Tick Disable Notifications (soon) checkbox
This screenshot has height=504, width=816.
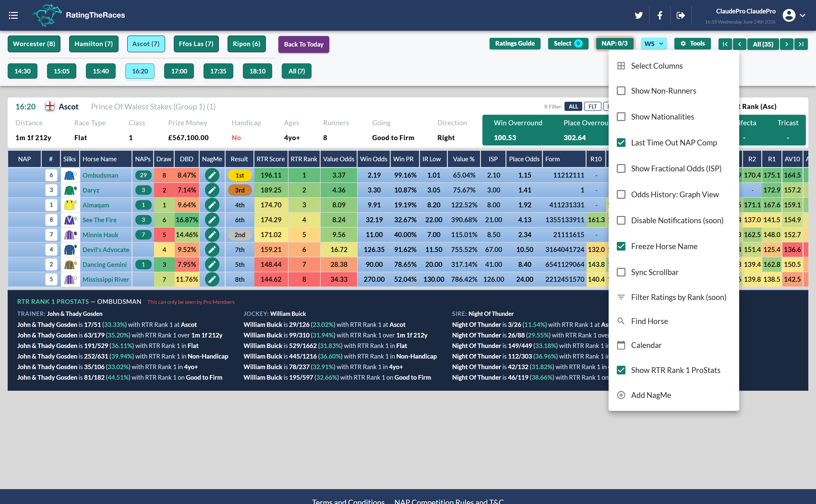click(621, 220)
